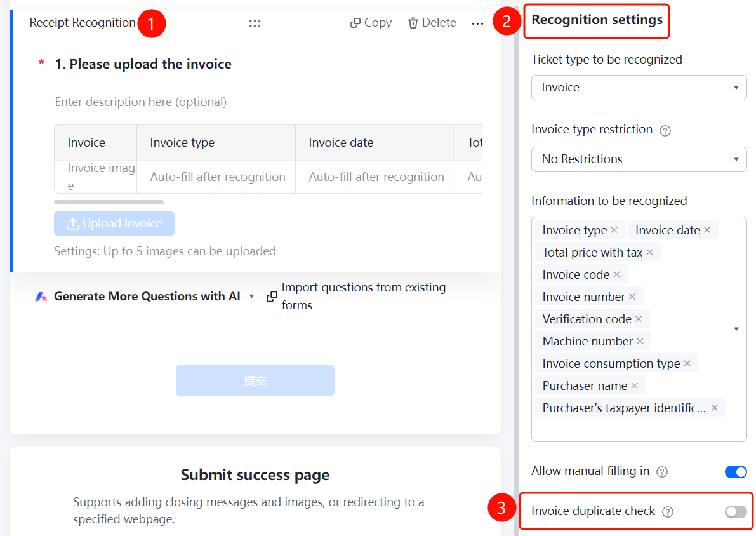Expand the Information to be recognized list arrow
The height and width of the screenshot is (536, 756).
736,329
